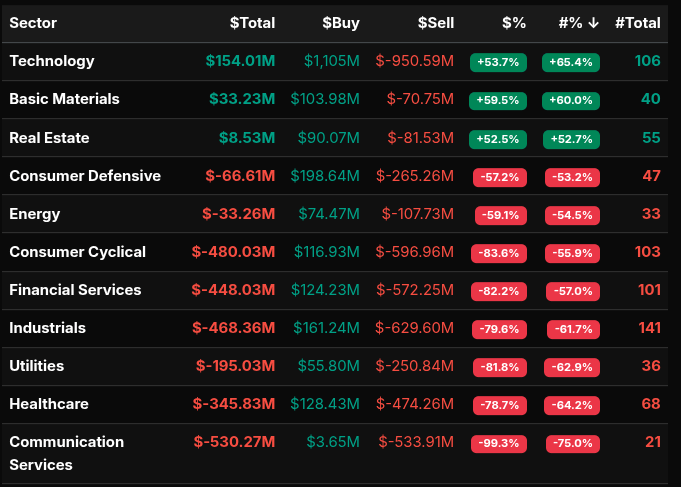The height and width of the screenshot is (487, 681).
Task: Open the Energy sector row
Action: click(x=35, y=214)
